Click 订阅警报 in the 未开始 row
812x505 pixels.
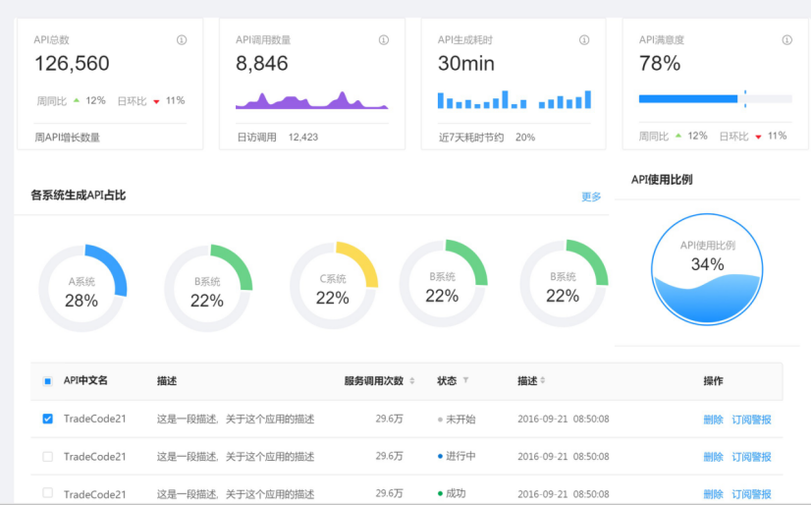point(751,420)
